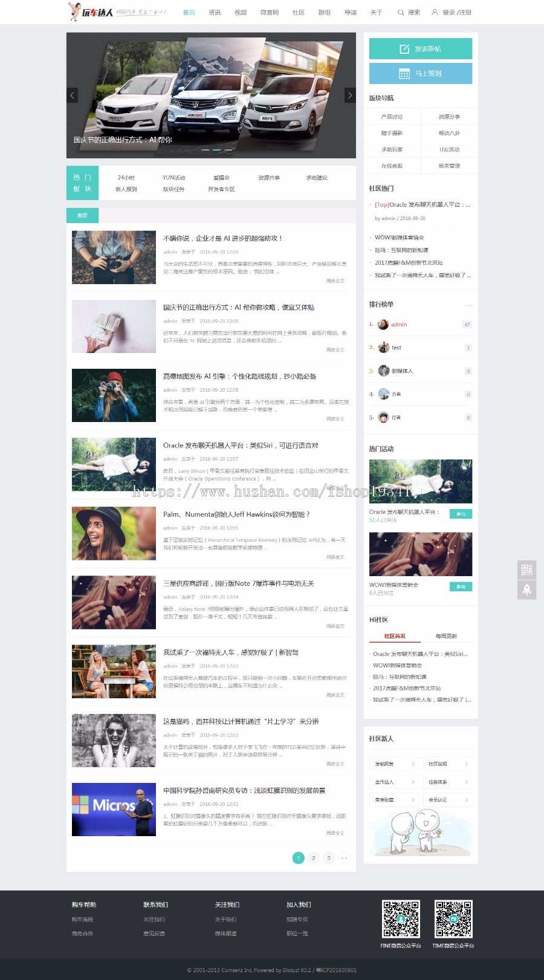Open the 24小时 hot board link
The width and height of the screenshot is (544, 980).
pyautogui.click(x=126, y=178)
